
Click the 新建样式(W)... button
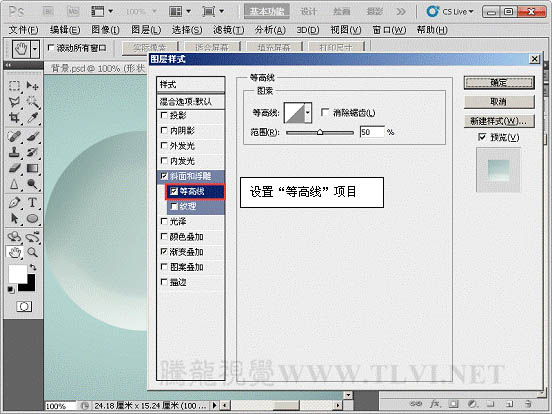coord(499,121)
